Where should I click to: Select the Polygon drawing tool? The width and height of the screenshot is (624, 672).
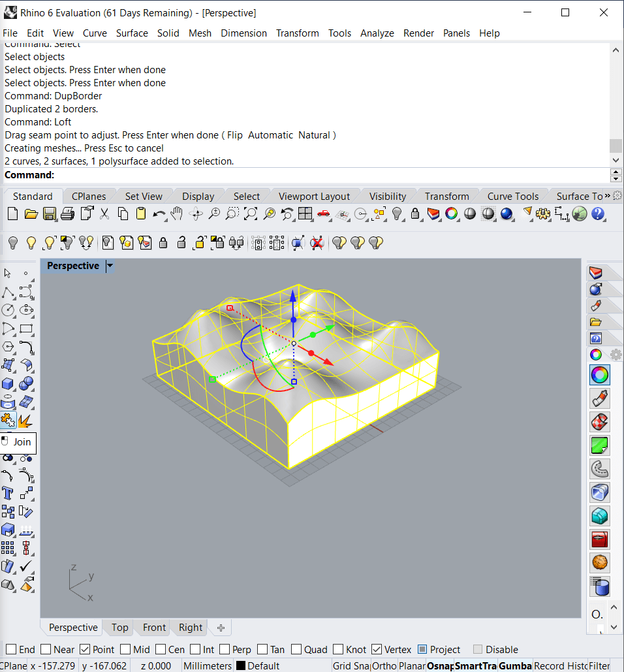(x=8, y=347)
